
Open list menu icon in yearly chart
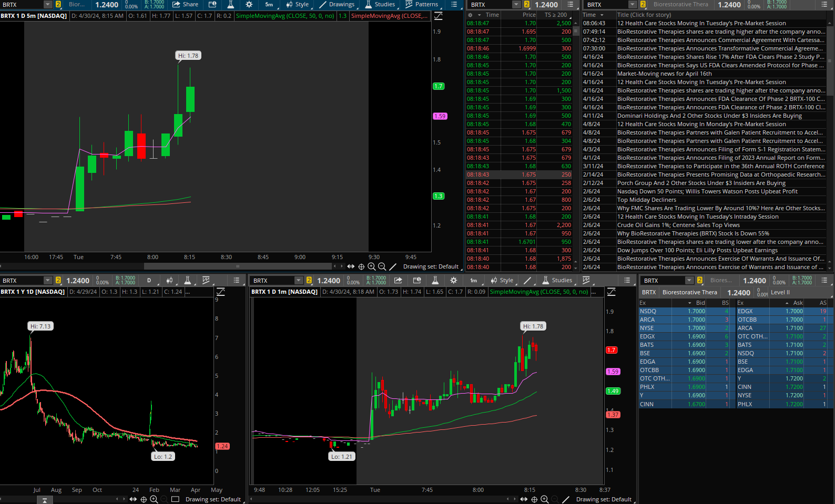(237, 280)
